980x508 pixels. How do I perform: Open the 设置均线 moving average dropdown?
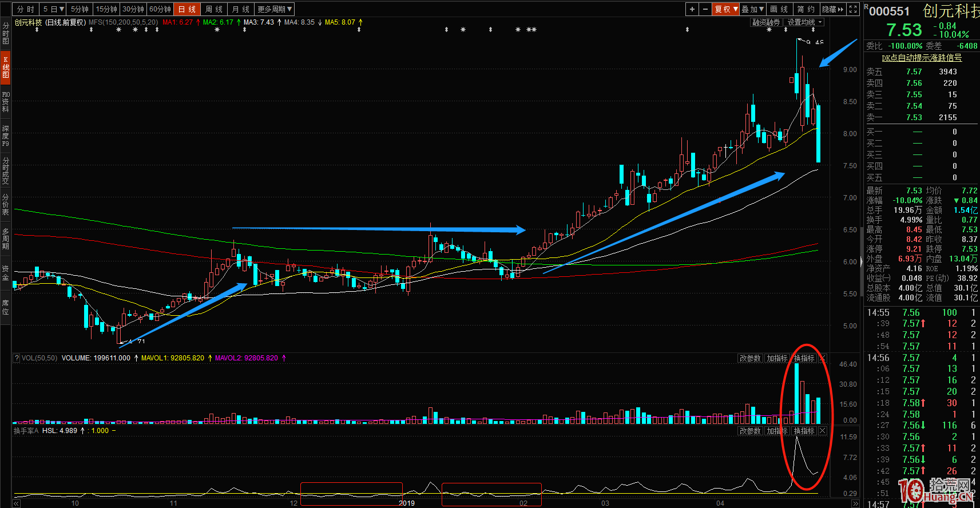[804, 22]
